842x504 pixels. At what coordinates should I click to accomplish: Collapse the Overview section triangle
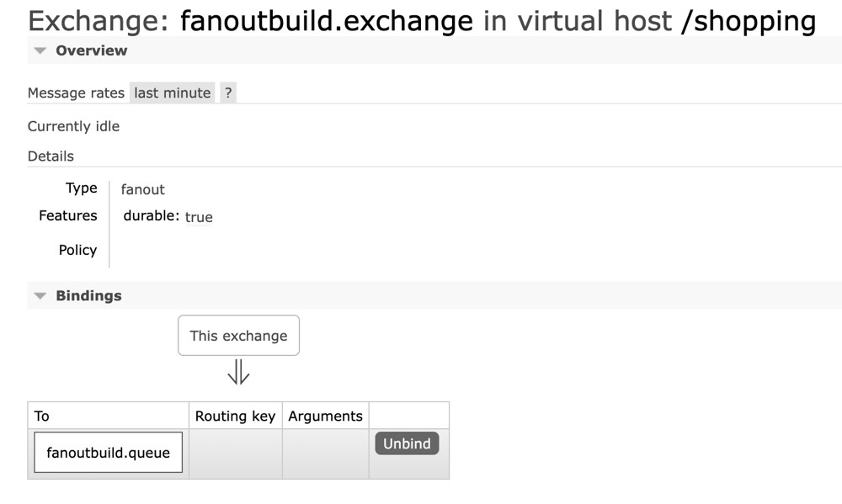(40, 50)
